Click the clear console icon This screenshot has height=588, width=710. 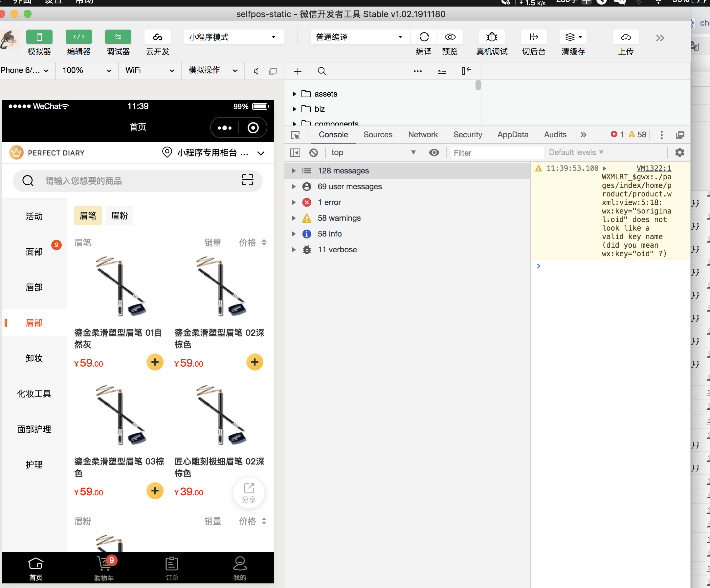[313, 152]
